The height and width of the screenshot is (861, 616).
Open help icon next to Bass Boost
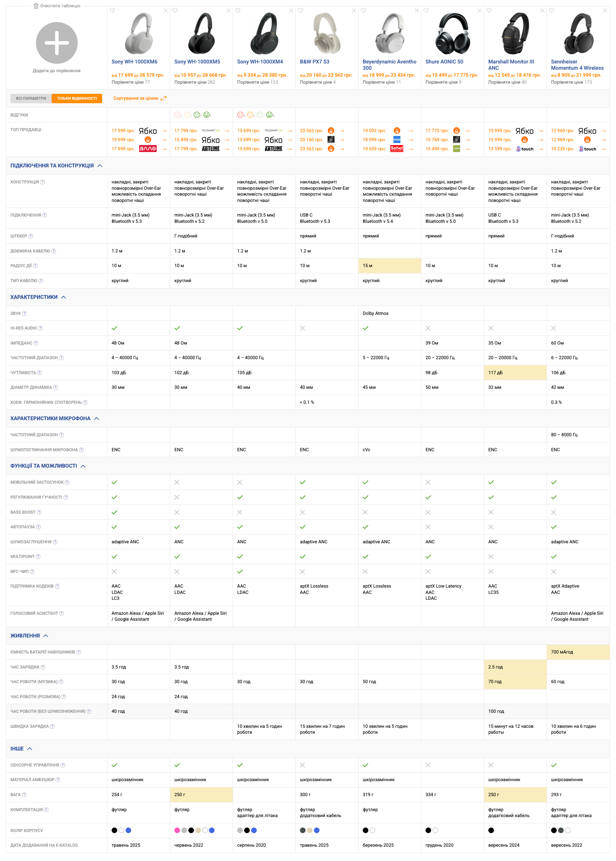coord(39,512)
